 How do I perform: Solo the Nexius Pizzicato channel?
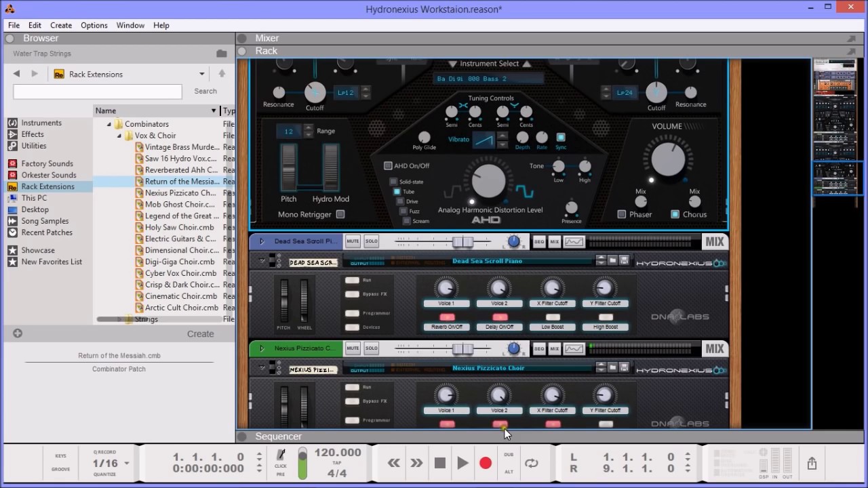372,348
